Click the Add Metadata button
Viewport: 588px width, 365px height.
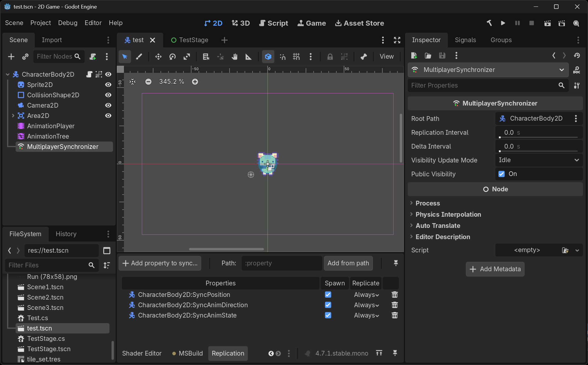pos(495,269)
